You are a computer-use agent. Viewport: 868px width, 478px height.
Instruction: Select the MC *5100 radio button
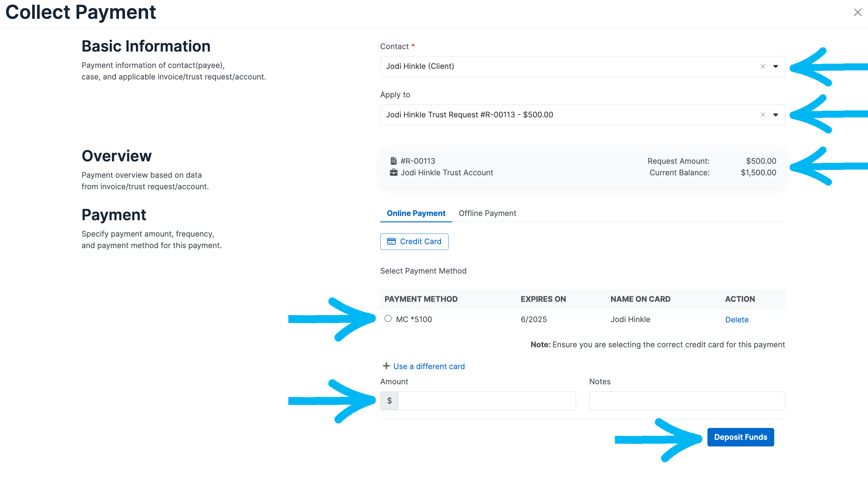pos(388,318)
